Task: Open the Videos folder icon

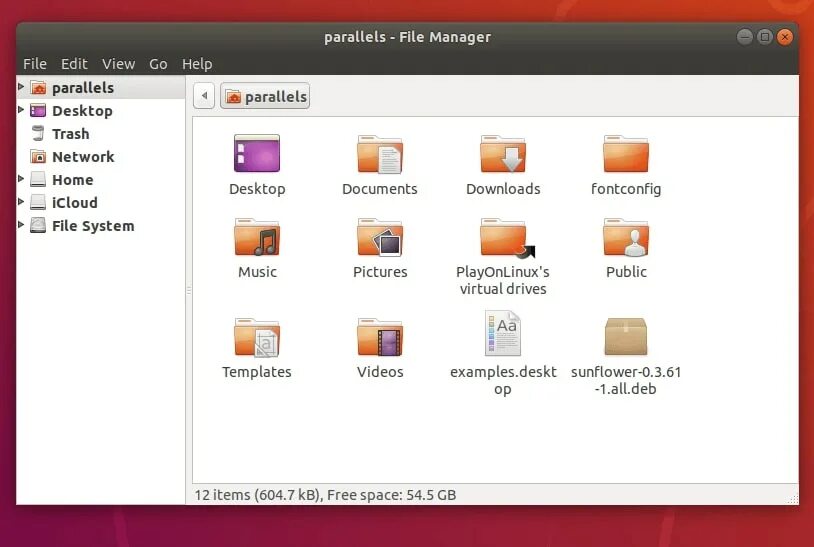Action: (x=379, y=337)
